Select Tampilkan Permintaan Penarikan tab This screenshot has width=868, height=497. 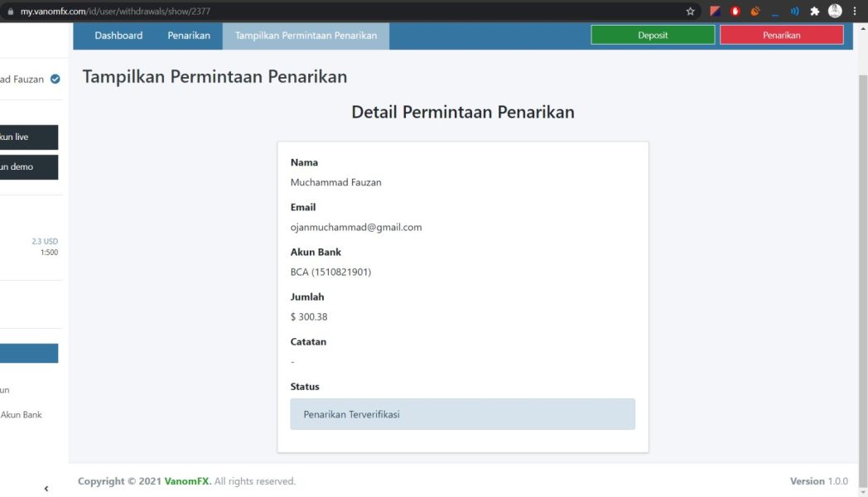[x=306, y=36]
